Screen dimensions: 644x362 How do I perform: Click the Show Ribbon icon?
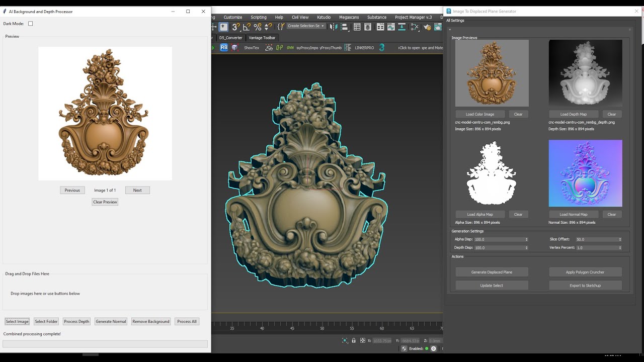click(380, 27)
